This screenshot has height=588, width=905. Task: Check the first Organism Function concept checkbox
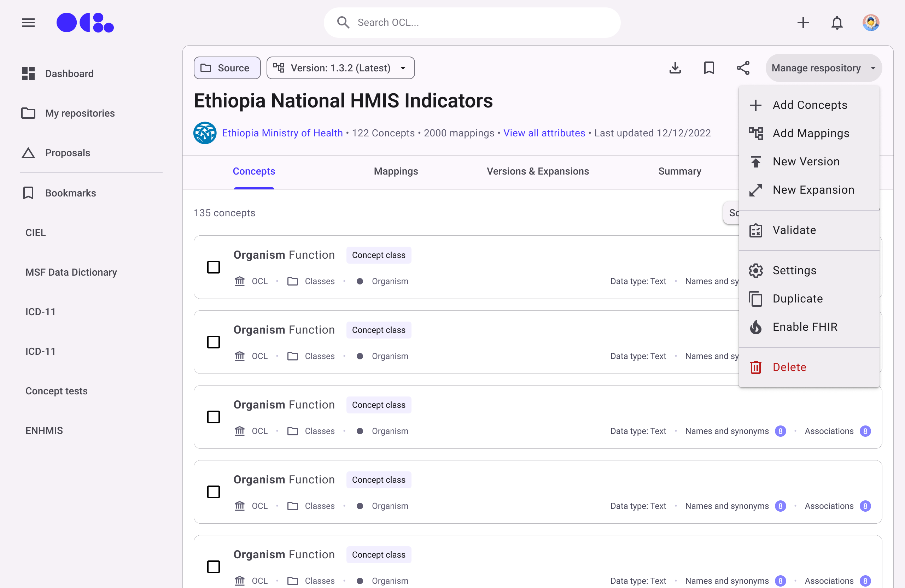click(x=213, y=267)
